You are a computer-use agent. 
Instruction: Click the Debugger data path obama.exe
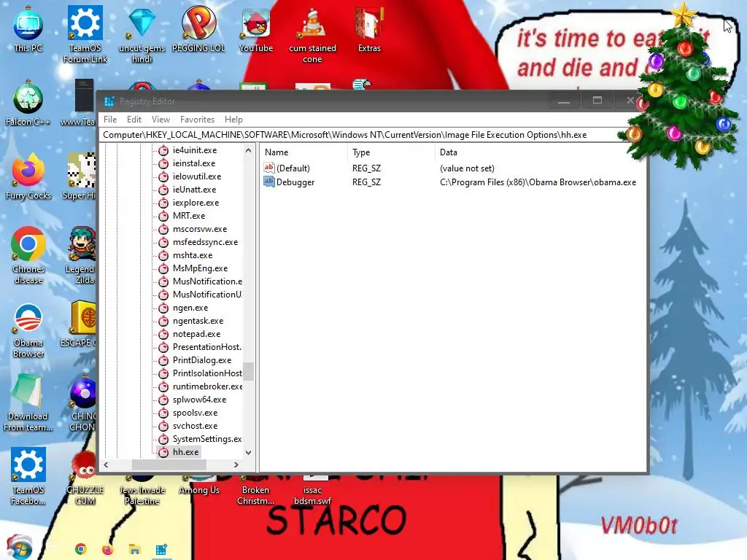click(538, 182)
